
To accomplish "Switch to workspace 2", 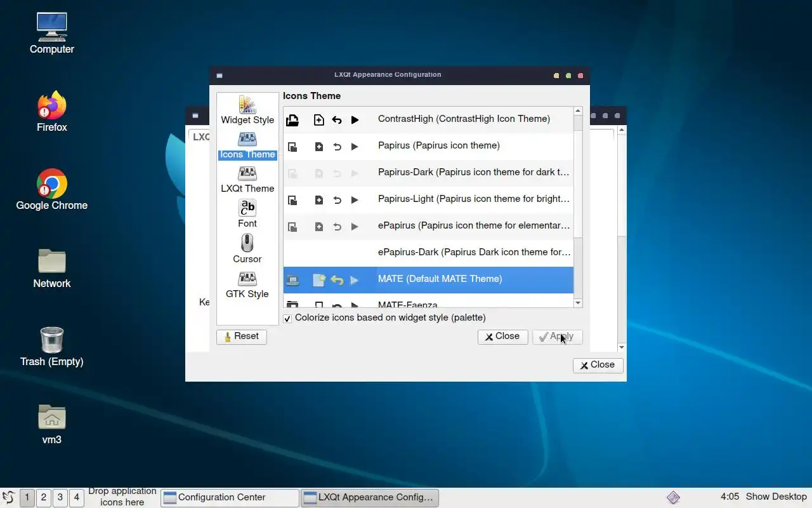I will (x=44, y=498).
